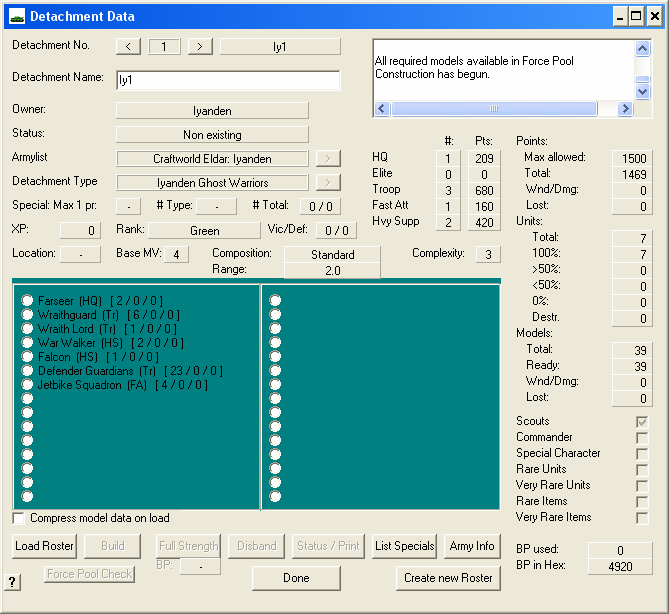Click the Troop points 680 value
Viewport: 669px width, 614px height.
[484, 191]
